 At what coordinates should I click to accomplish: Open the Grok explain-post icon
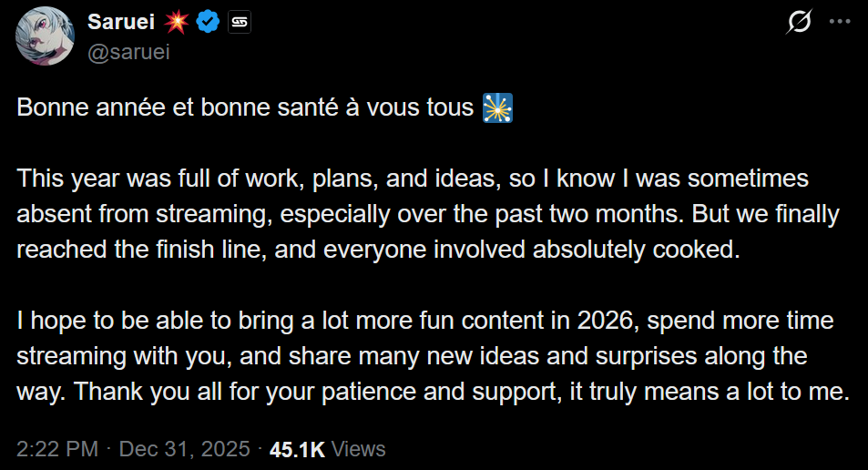[x=799, y=22]
